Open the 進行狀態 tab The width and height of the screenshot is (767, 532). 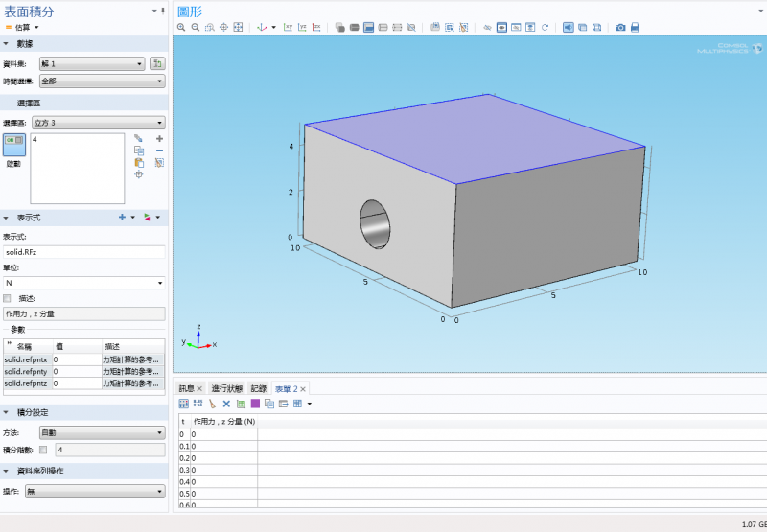tap(226, 388)
